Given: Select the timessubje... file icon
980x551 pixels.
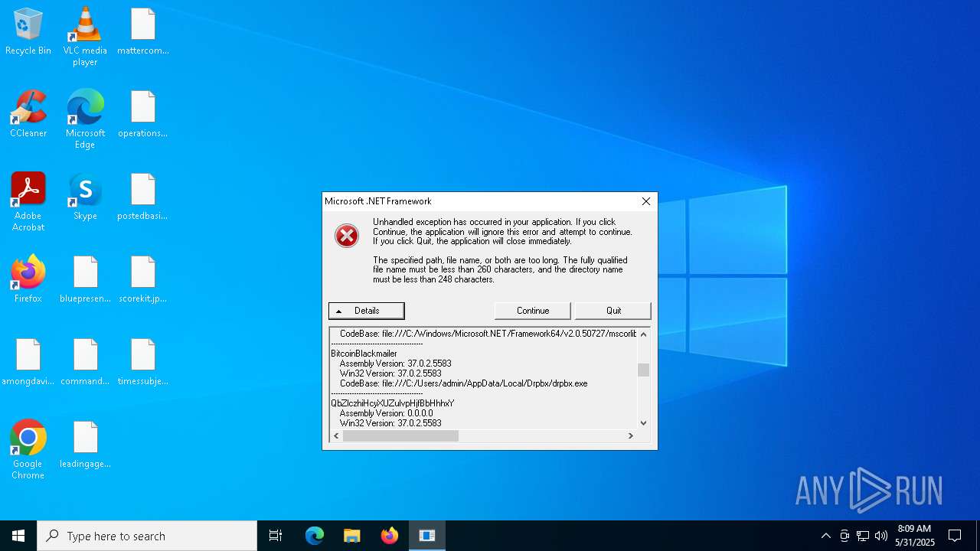Looking at the screenshot, I should coord(143,363).
